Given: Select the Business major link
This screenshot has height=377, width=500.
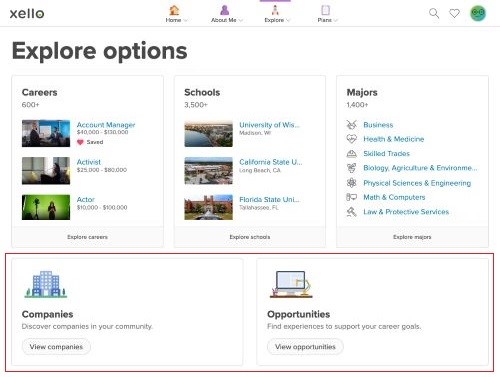Looking at the screenshot, I should [378, 125].
